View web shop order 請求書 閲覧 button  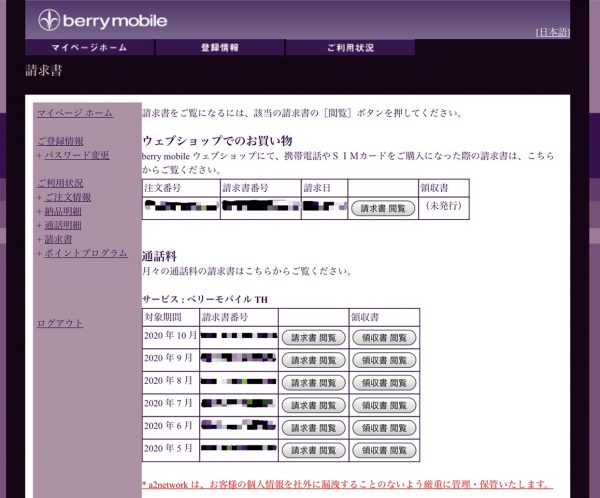coord(383,209)
